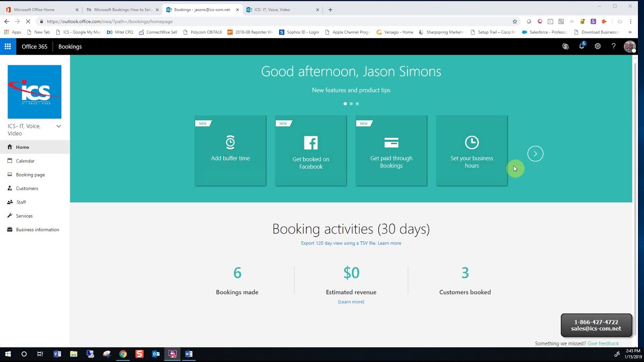Viewport: 644px width, 362px height.
Task: Click the Bookings header label
Action: click(x=70, y=46)
